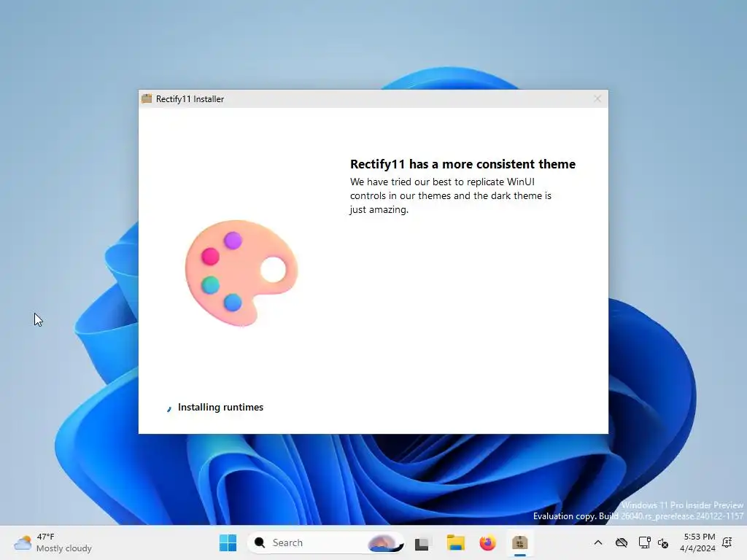Close the Rectify11 Installer window
Screen dimensions: 747x560
pyautogui.click(x=597, y=98)
